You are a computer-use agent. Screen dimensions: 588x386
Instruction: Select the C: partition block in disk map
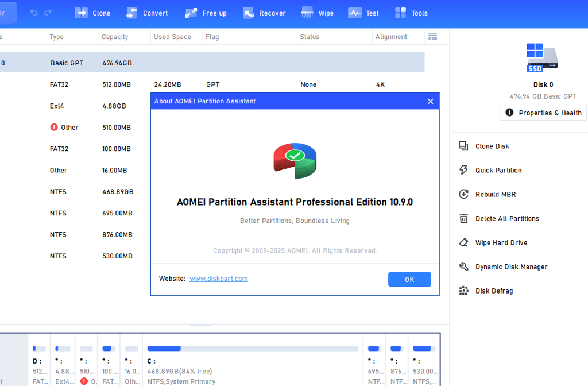pos(253,360)
